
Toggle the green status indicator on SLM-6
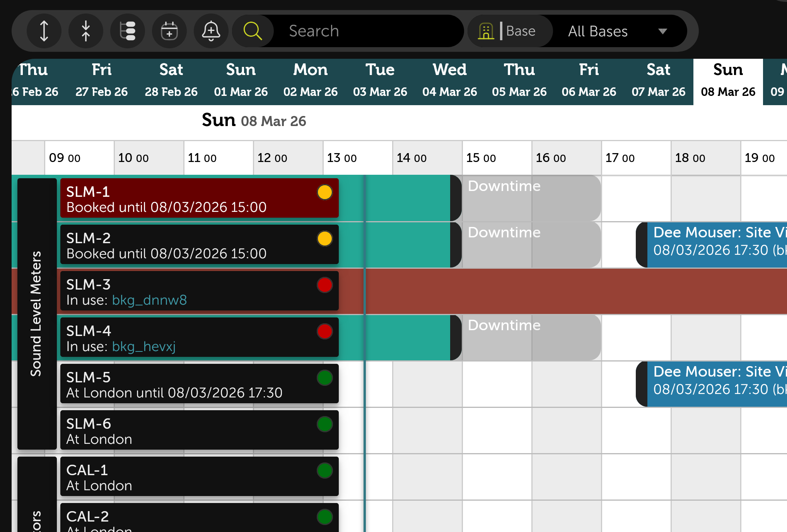coord(324,424)
